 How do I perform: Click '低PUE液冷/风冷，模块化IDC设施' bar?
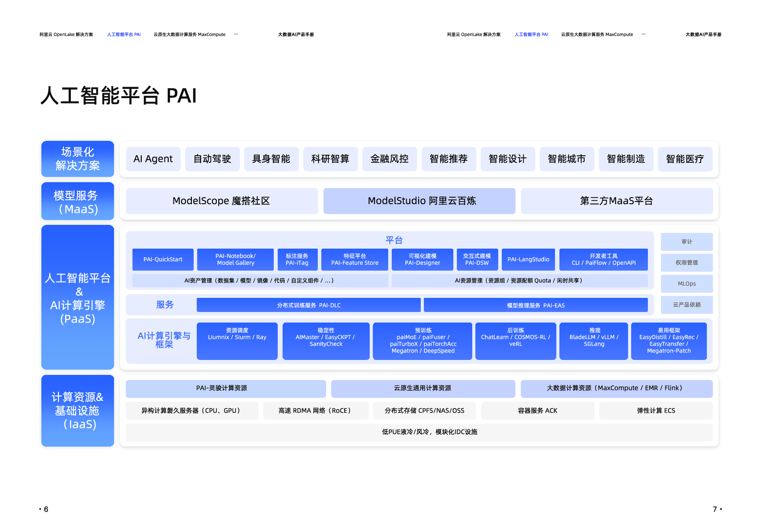(419, 432)
